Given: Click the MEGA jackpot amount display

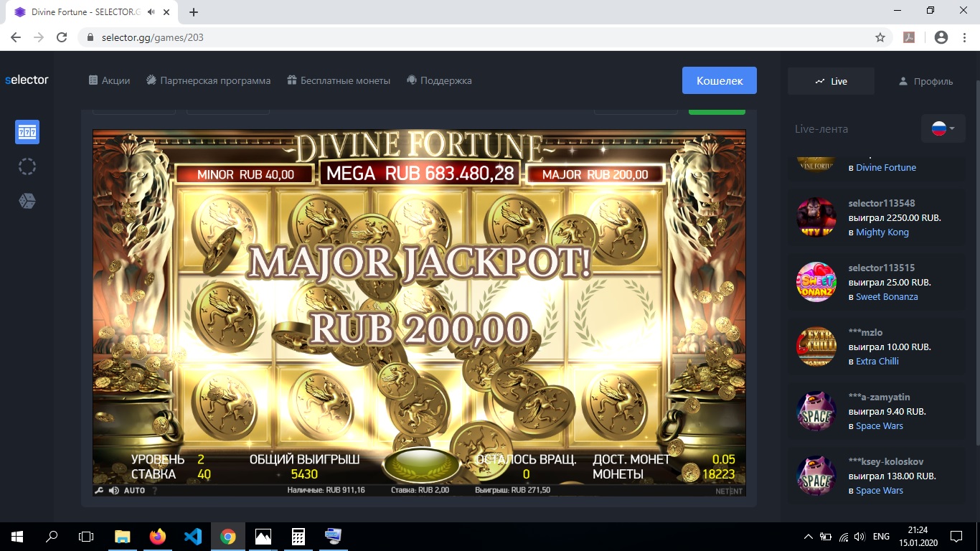Looking at the screenshot, I should click(421, 173).
